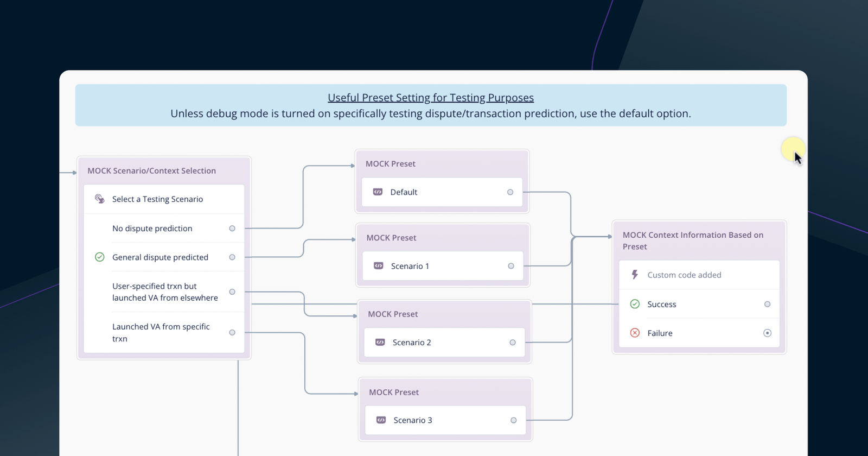
Task: Click the Select a Testing Scenario icon
Action: pos(100,199)
